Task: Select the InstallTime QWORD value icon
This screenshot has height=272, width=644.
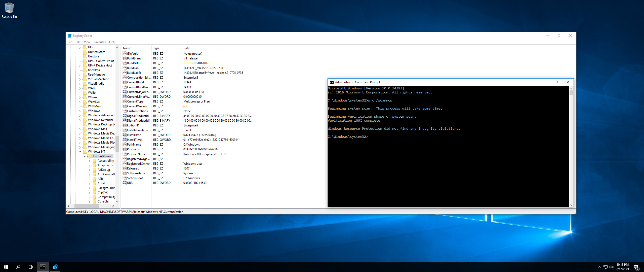Action: pos(124,140)
